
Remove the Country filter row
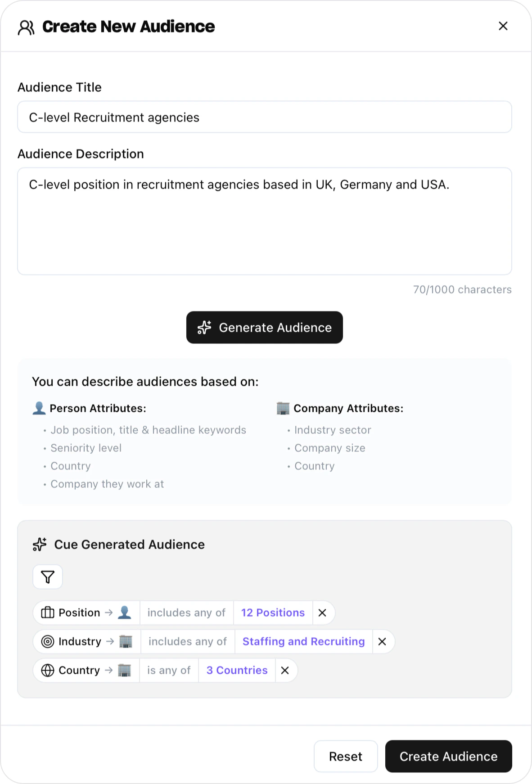click(x=285, y=670)
